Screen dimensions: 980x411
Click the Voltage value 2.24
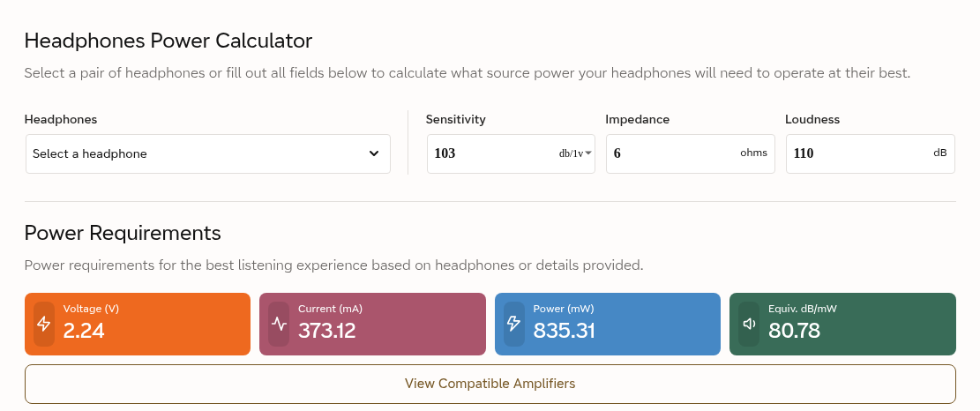pyautogui.click(x=84, y=331)
